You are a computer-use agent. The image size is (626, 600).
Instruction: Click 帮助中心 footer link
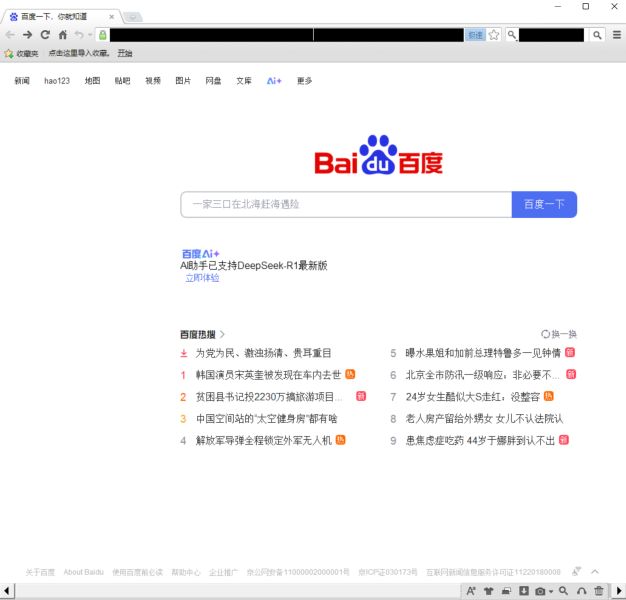click(186, 572)
